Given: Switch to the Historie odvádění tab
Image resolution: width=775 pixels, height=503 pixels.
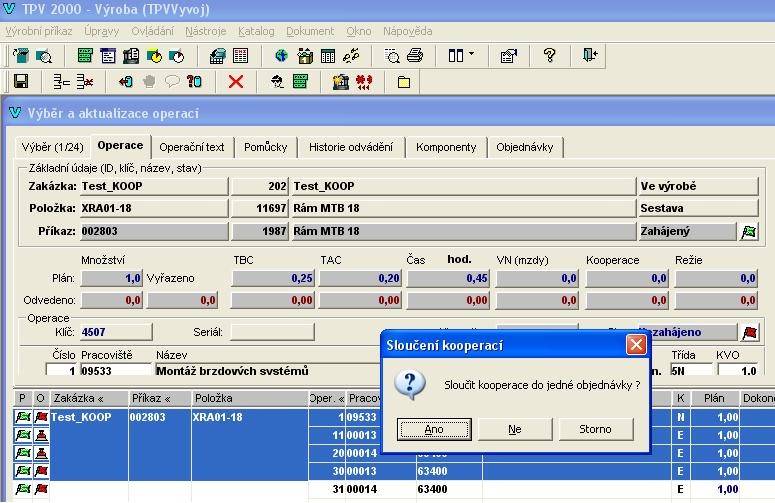Looking at the screenshot, I should coord(351,147).
